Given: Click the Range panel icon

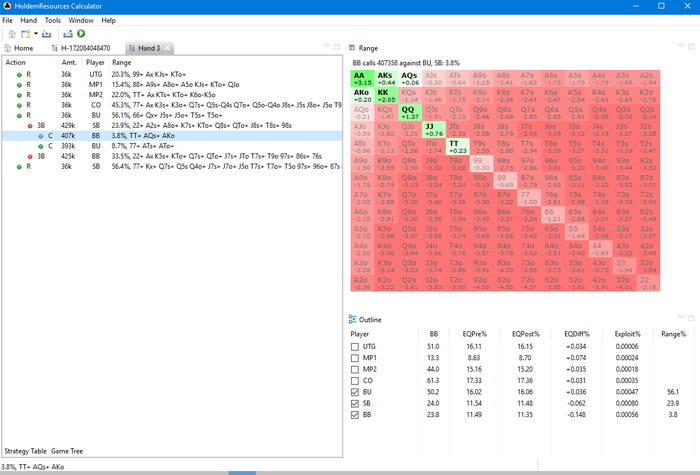Looking at the screenshot, I should coord(352,48).
